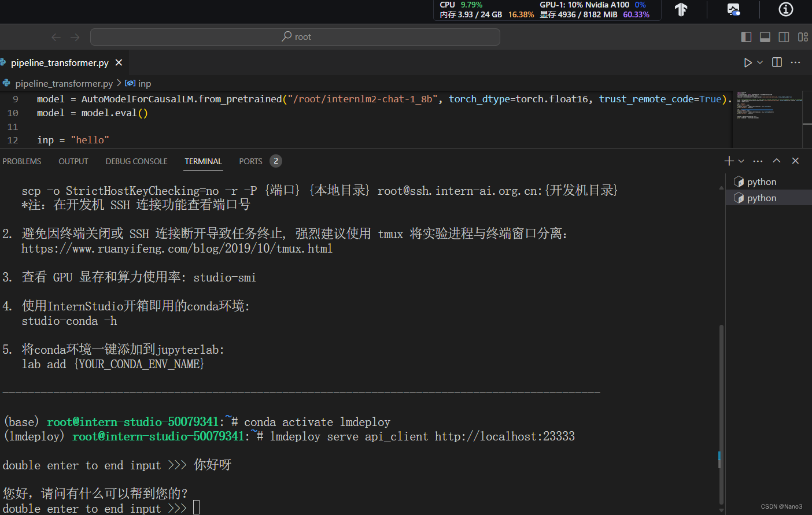Click editor line number 12
Viewport: 812px width, 515px height.
(x=13, y=140)
